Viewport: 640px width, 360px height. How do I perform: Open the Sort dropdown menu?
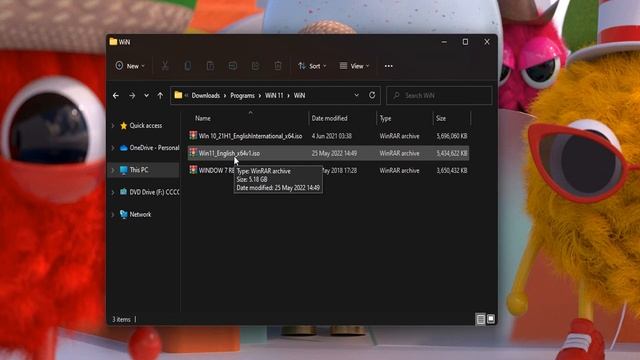point(312,66)
